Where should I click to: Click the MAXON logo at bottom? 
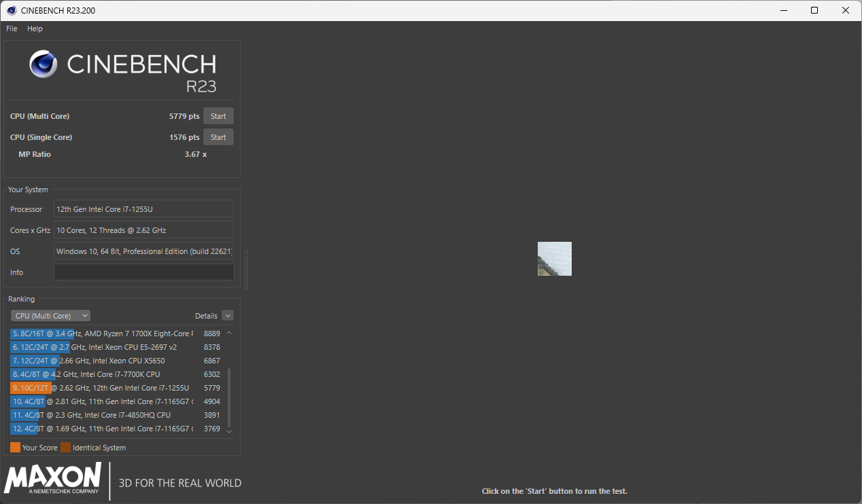(52, 478)
